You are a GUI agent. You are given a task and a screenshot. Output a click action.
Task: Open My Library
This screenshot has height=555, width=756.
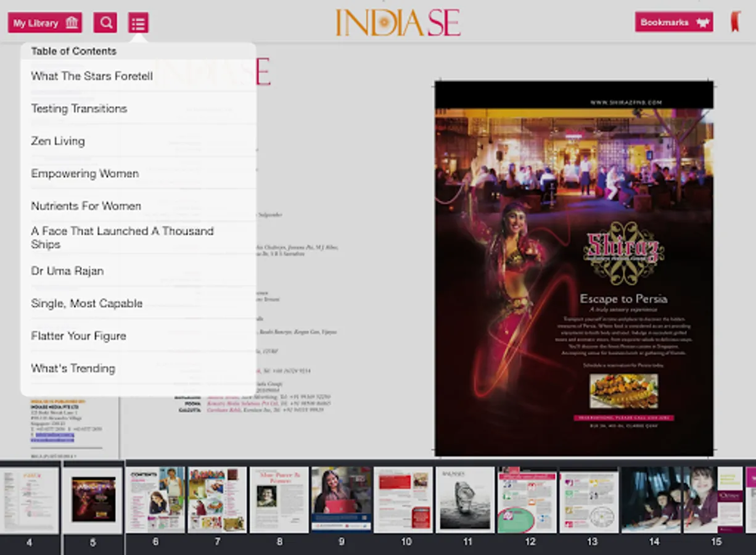coord(45,23)
